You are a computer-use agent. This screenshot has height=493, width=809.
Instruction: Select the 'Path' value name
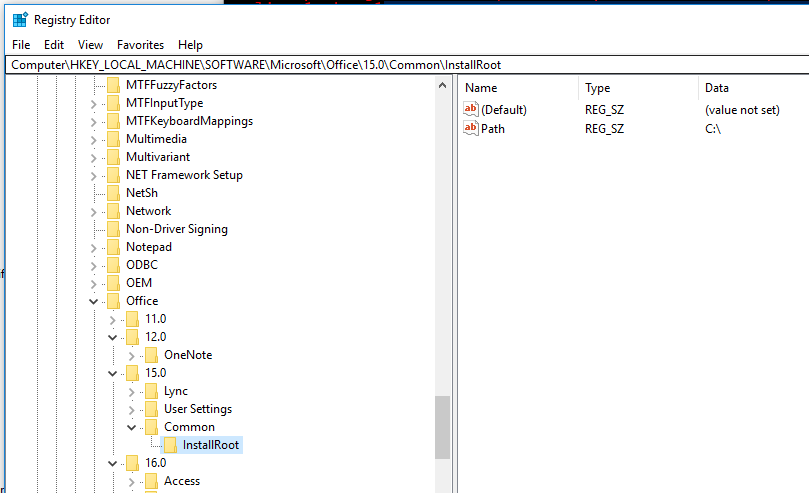coord(493,128)
